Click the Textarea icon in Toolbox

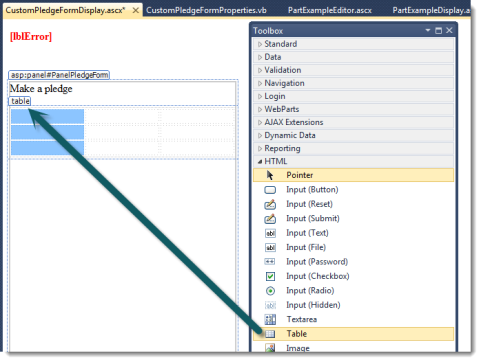[x=270, y=319]
